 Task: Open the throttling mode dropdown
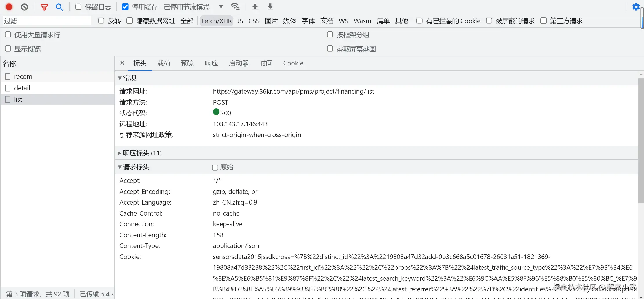tap(221, 6)
